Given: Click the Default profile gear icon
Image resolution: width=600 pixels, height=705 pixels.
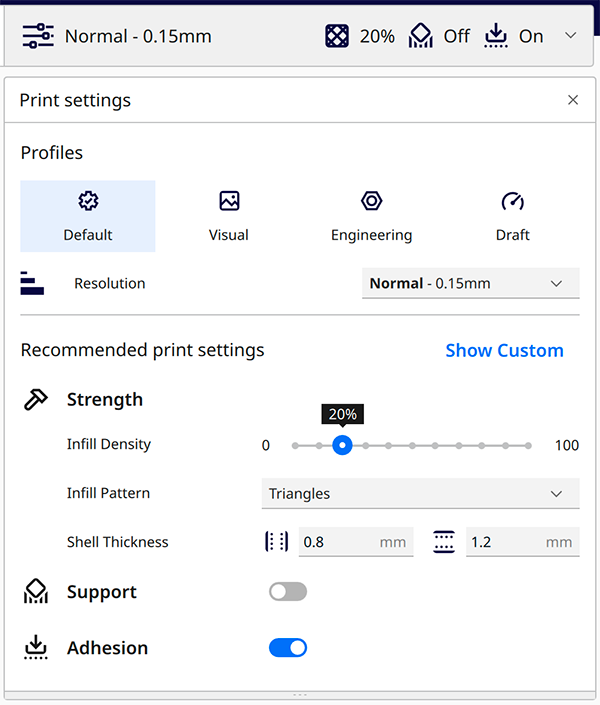Looking at the screenshot, I should coord(88,201).
